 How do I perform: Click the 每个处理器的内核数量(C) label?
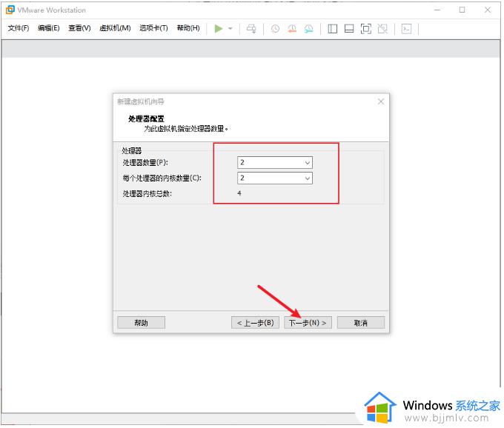(162, 178)
